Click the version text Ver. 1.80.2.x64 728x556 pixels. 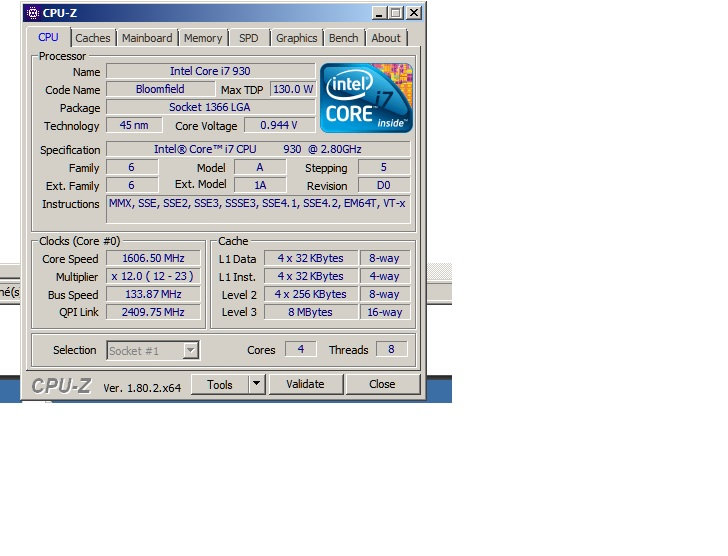[142, 388]
